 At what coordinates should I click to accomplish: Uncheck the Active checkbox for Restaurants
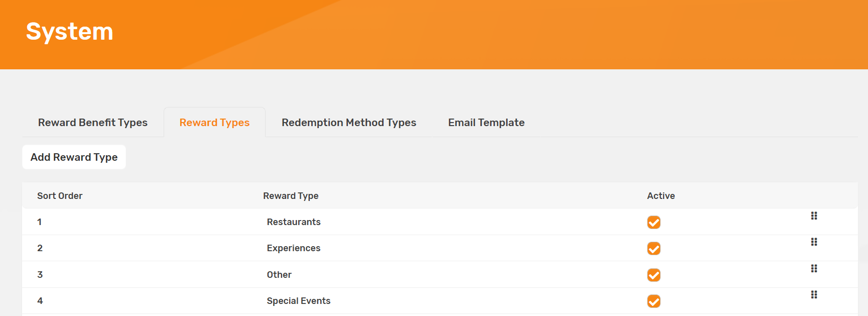[654, 222]
